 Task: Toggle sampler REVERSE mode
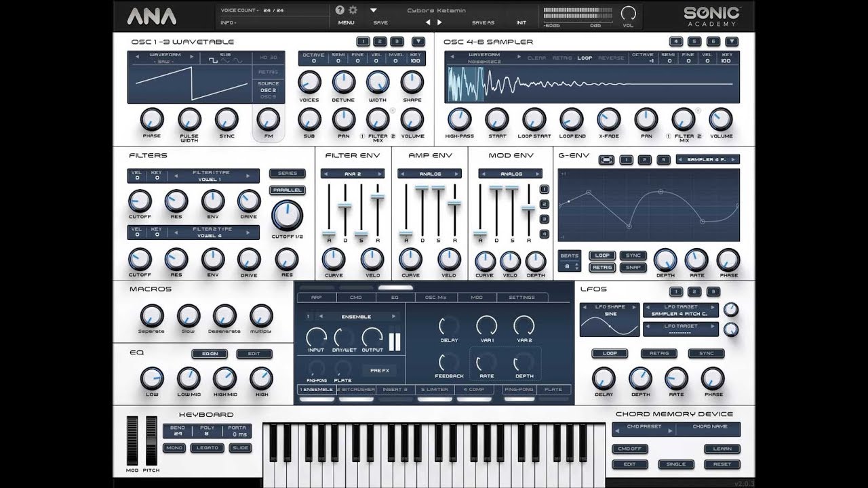click(610, 58)
